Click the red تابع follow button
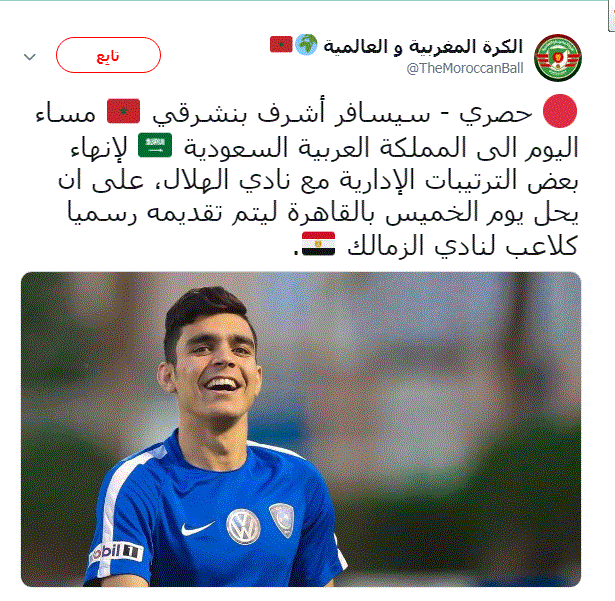The height and width of the screenshot is (601, 615). pyautogui.click(x=108, y=55)
